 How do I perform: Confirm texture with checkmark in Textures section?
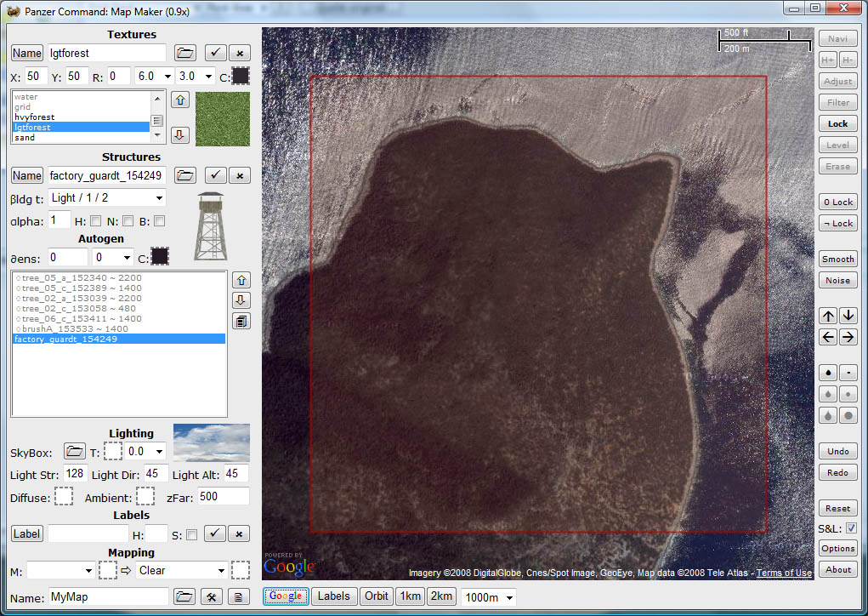pos(216,53)
